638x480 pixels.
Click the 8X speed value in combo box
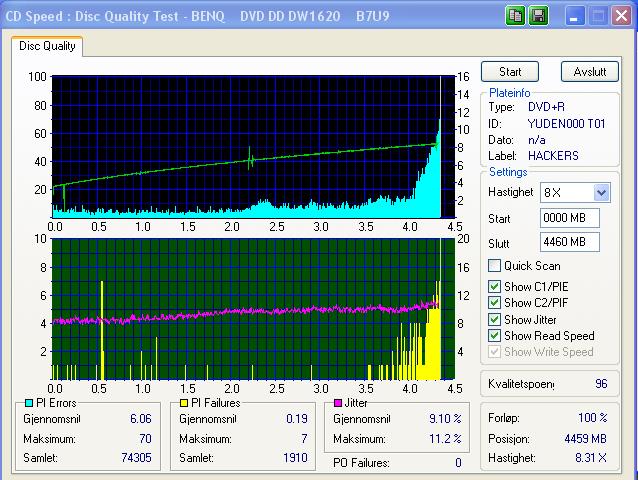553,192
